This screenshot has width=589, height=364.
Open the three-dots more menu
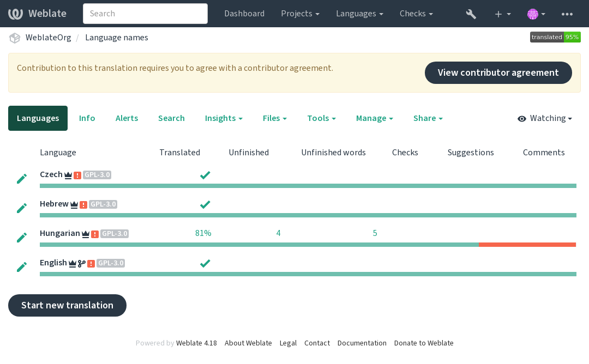click(567, 14)
